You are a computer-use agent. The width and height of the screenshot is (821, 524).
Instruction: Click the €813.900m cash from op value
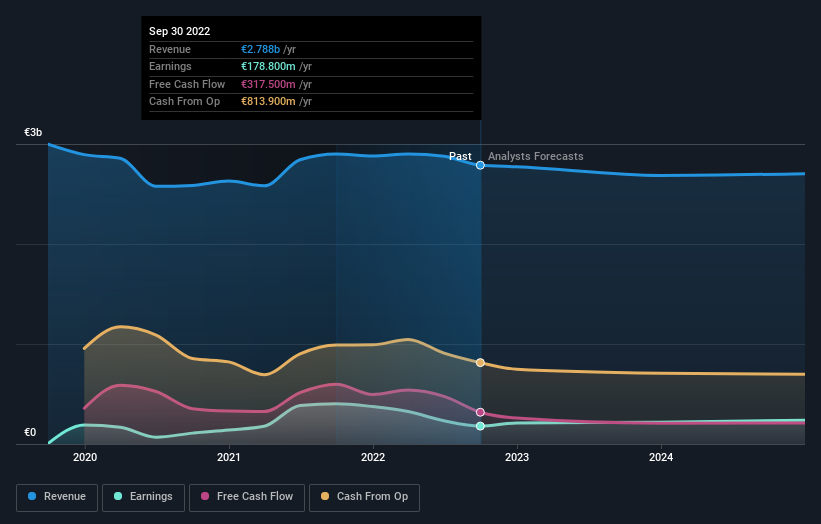[268, 102]
